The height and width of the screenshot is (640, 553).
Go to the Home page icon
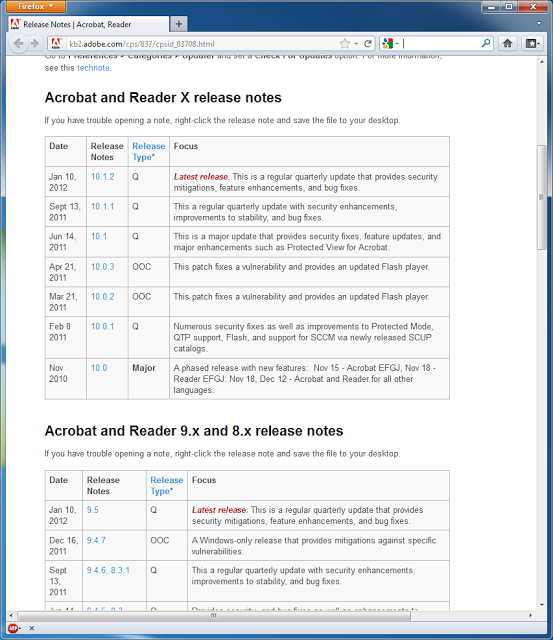[507, 44]
